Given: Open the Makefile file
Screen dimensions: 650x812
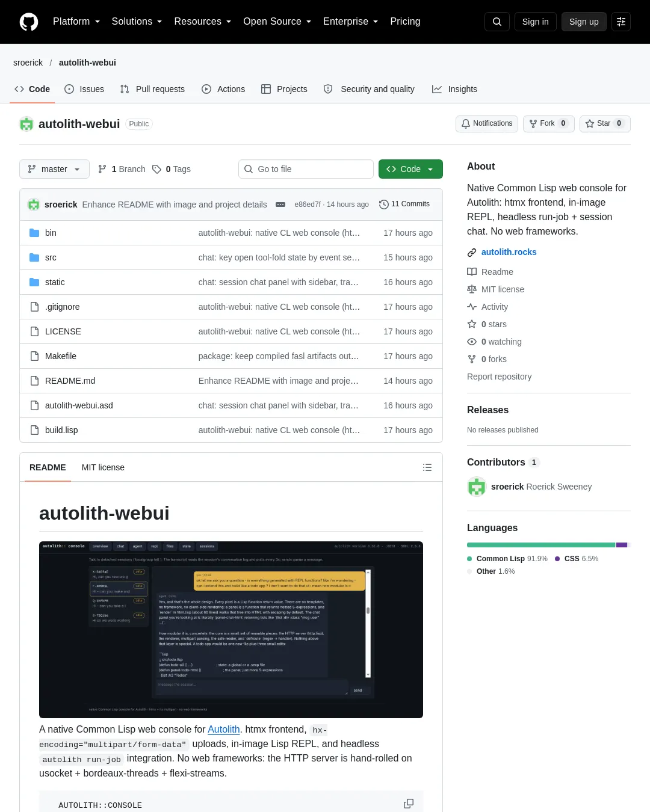Looking at the screenshot, I should pyautogui.click(x=61, y=356).
